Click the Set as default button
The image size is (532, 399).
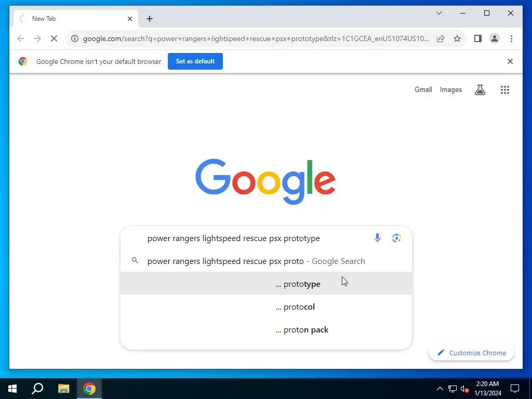coord(195,61)
